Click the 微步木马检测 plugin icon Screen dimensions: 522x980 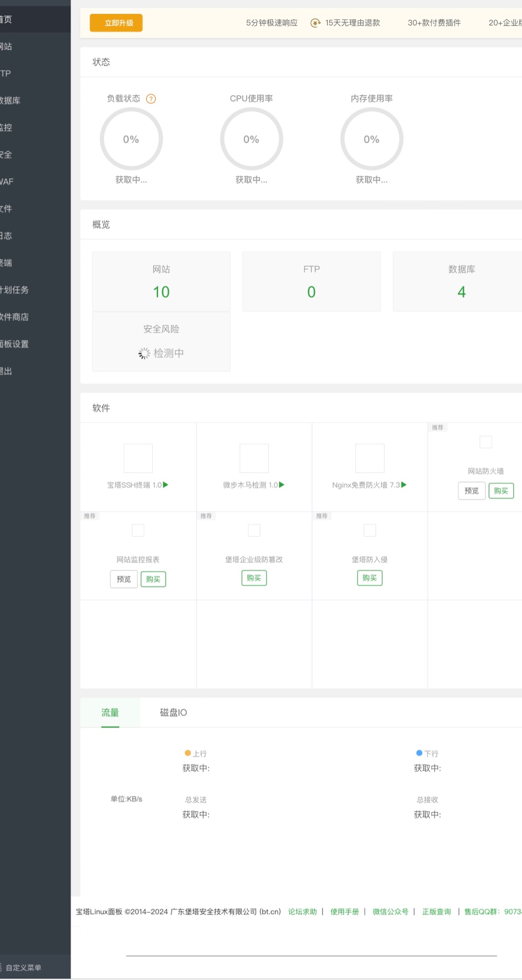click(254, 458)
